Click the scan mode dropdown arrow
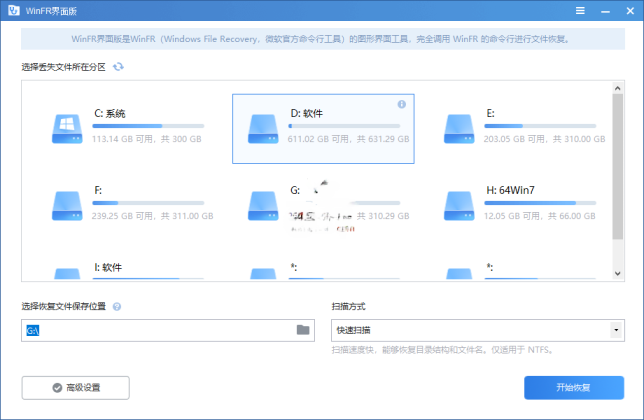The height and width of the screenshot is (420, 644). (x=616, y=330)
